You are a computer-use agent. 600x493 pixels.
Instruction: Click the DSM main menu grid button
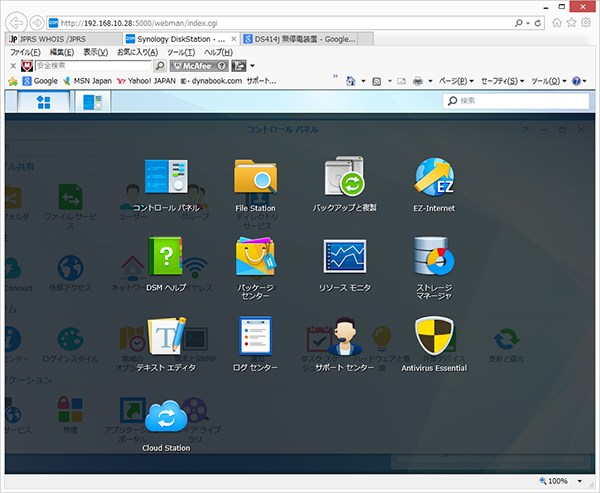click(x=43, y=102)
